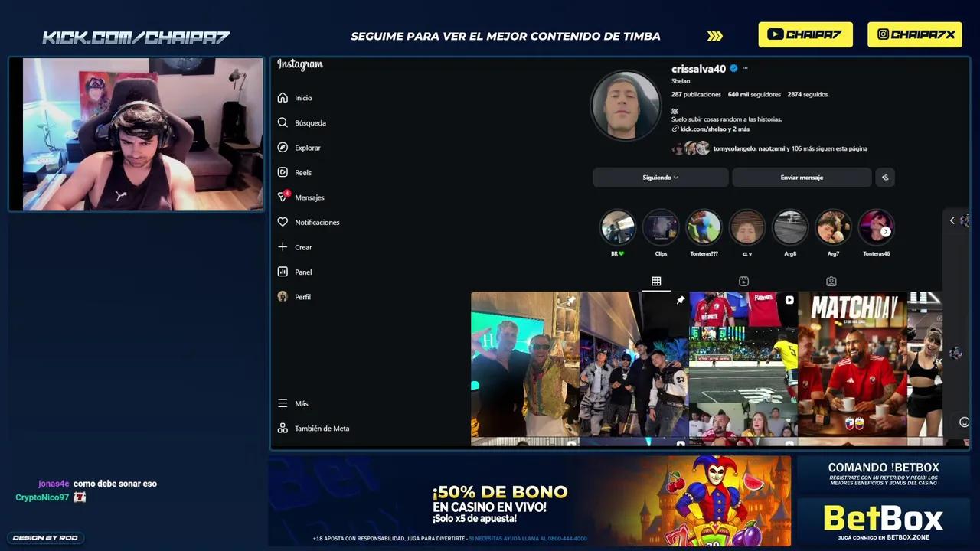Click the yellow BetBox logo

coord(884,519)
